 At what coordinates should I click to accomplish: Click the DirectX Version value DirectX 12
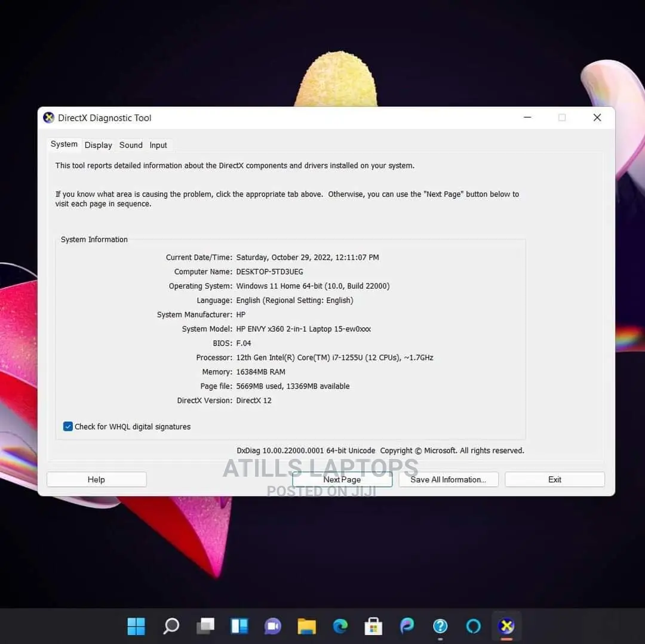[x=254, y=400]
